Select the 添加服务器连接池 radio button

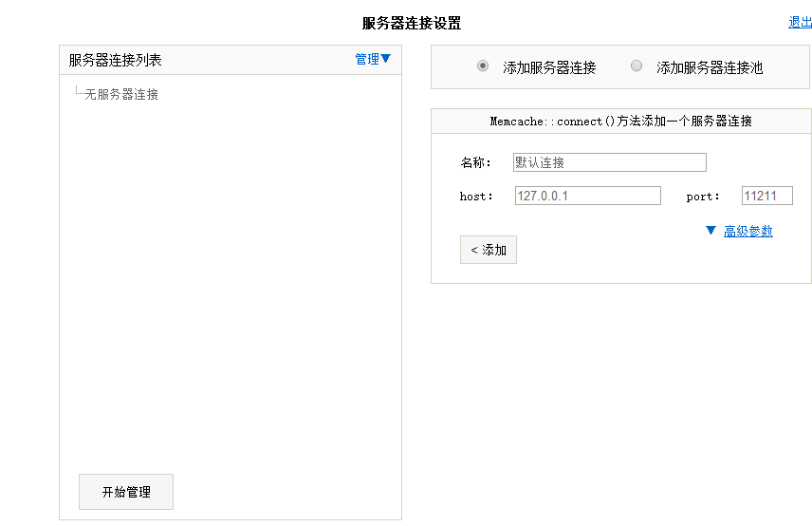pos(637,66)
